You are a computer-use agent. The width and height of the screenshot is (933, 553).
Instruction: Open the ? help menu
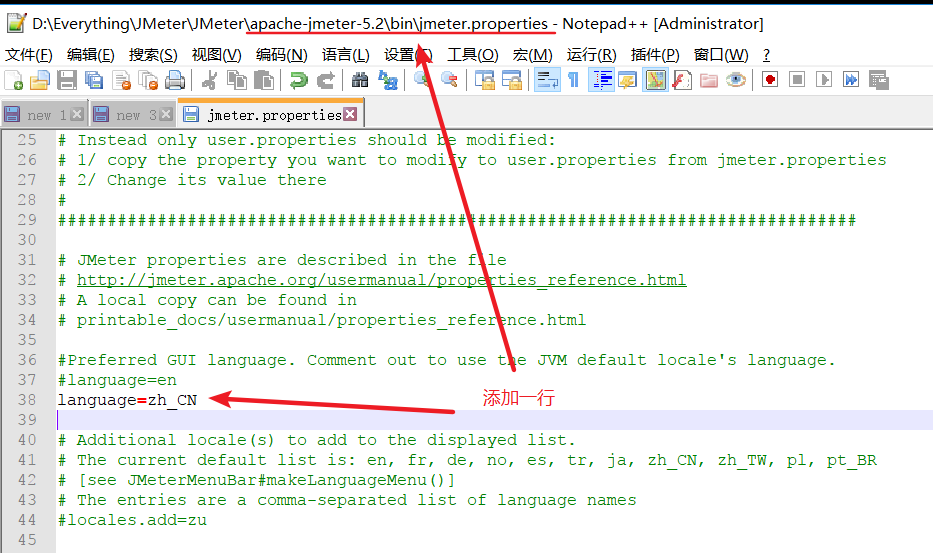[x=766, y=55]
